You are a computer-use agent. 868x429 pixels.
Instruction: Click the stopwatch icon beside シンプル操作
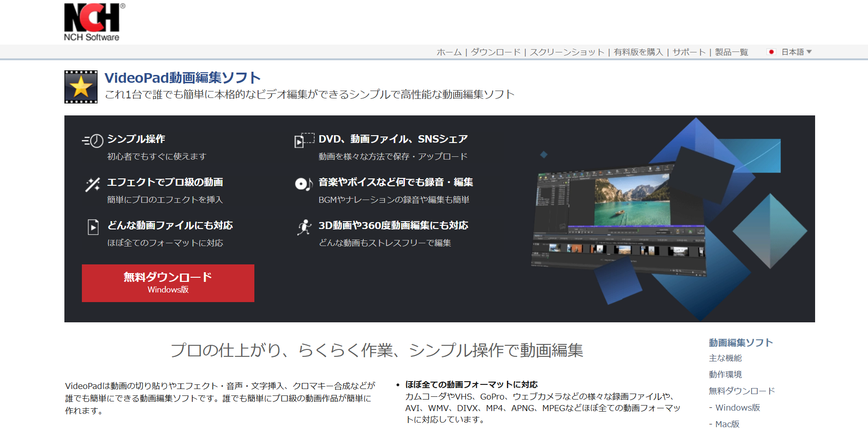92,140
